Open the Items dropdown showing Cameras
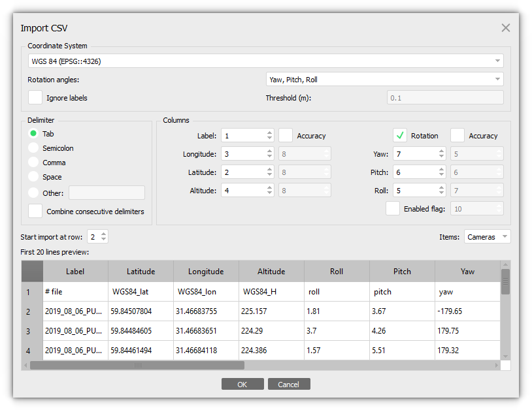This screenshot has height=410, width=532. pos(487,236)
